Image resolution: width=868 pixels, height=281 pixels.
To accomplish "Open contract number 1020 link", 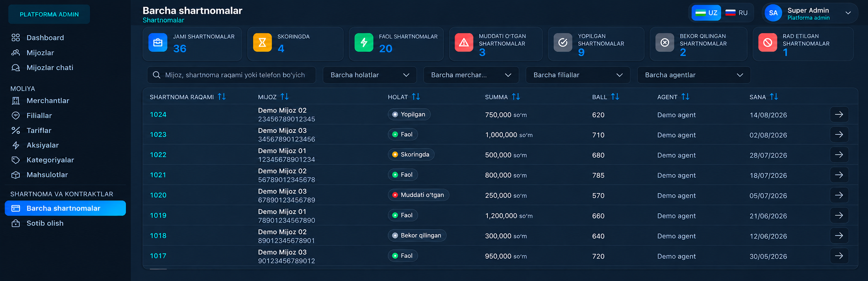I will pos(158,195).
